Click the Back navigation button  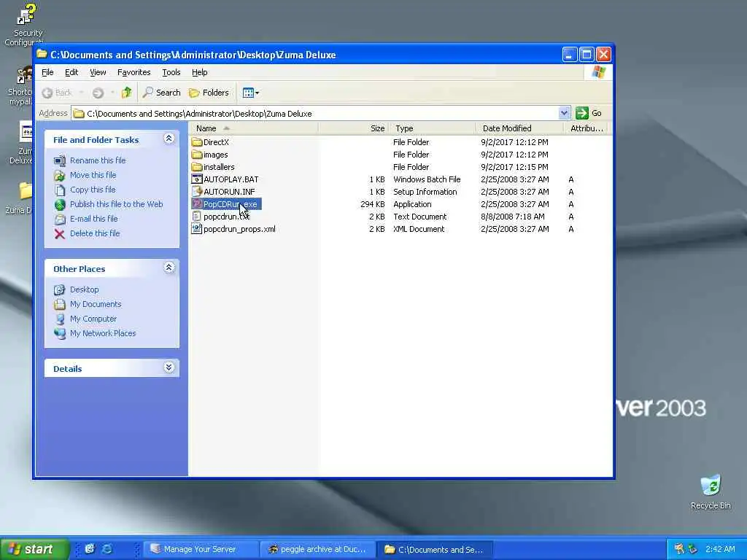click(x=57, y=93)
